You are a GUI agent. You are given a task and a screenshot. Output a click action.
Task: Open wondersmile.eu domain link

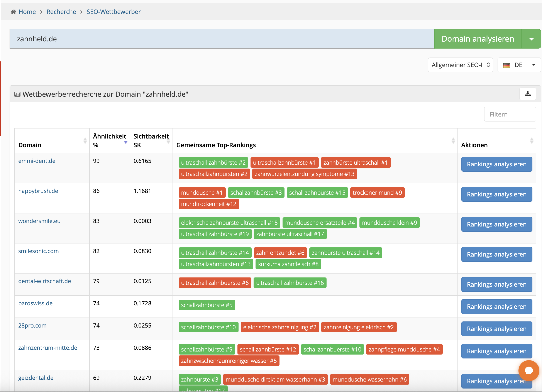click(x=39, y=221)
